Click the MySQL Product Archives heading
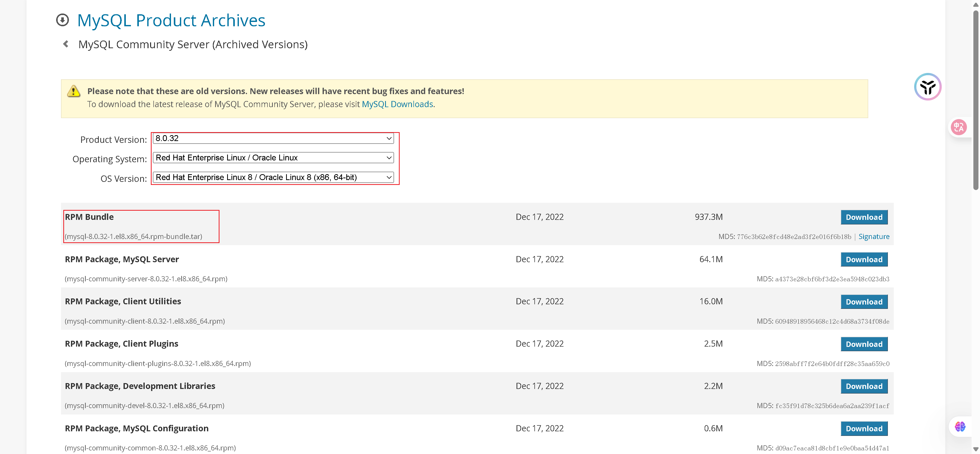This screenshot has width=980, height=454. [171, 20]
